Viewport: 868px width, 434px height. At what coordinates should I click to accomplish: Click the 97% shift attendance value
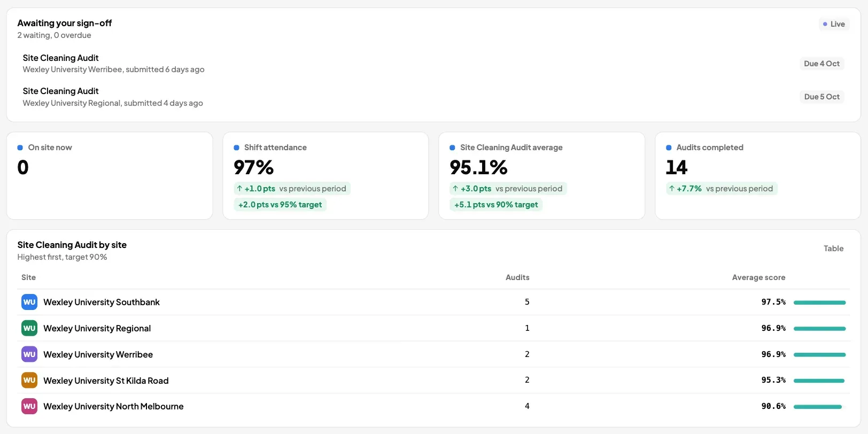[254, 167]
